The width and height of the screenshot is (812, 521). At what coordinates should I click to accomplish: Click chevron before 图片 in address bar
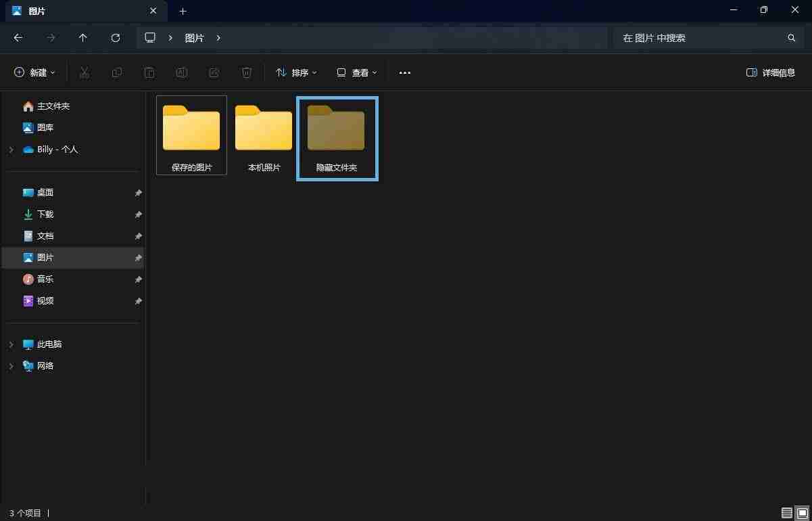point(170,38)
